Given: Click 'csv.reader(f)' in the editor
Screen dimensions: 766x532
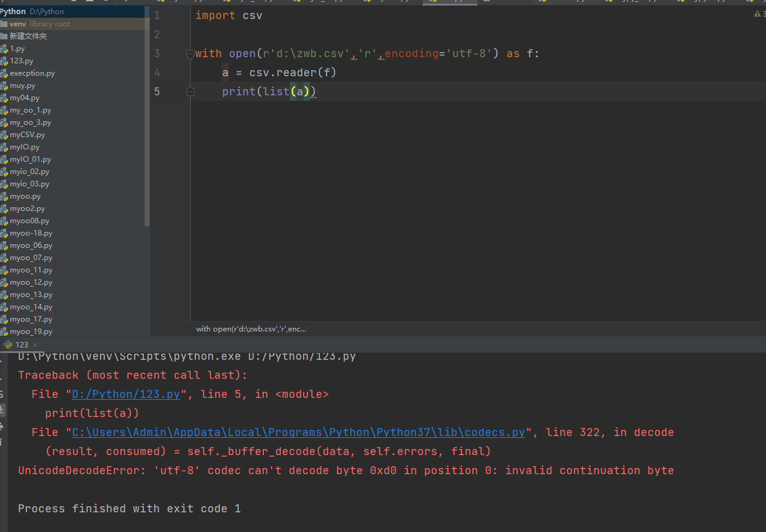Looking at the screenshot, I should (x=293, y=73).
